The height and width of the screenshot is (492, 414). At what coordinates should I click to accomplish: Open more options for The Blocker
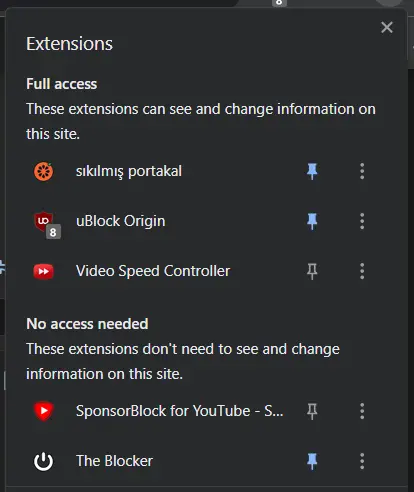pos(362,461)
